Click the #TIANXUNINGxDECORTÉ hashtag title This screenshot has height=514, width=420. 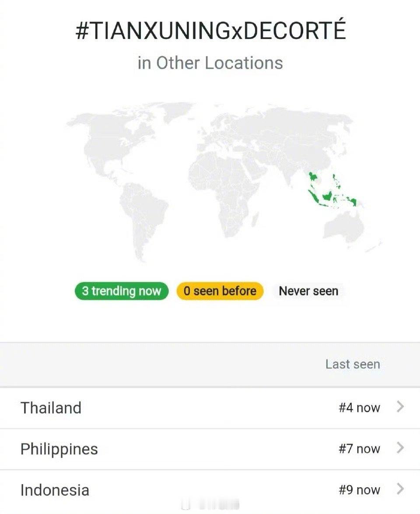pos(210,30)
